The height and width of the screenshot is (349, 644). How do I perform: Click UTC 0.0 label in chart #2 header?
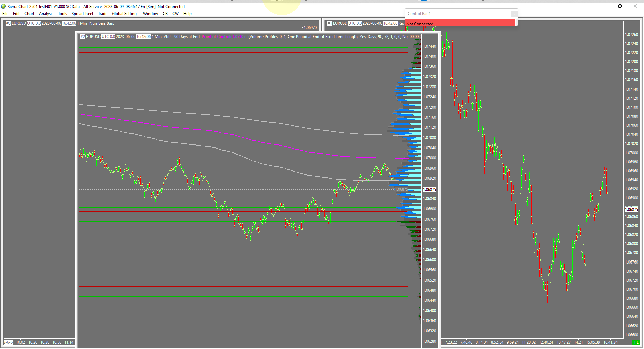[108, 37]
